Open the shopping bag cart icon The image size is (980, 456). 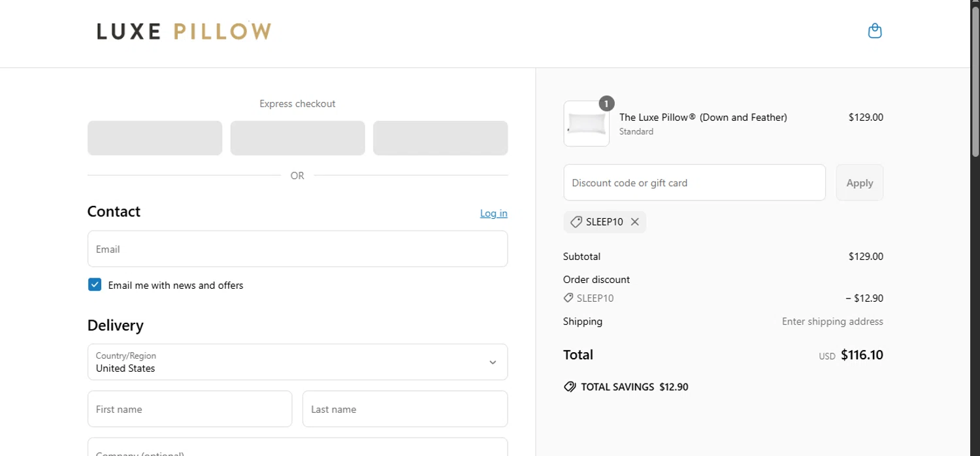pyautogui.click(x=875, y=31)
